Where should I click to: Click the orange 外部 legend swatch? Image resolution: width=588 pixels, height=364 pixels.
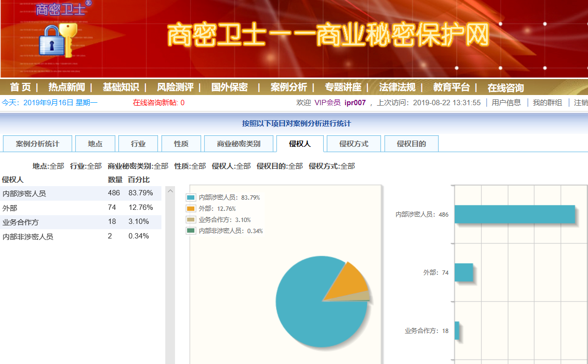(191, 208)
